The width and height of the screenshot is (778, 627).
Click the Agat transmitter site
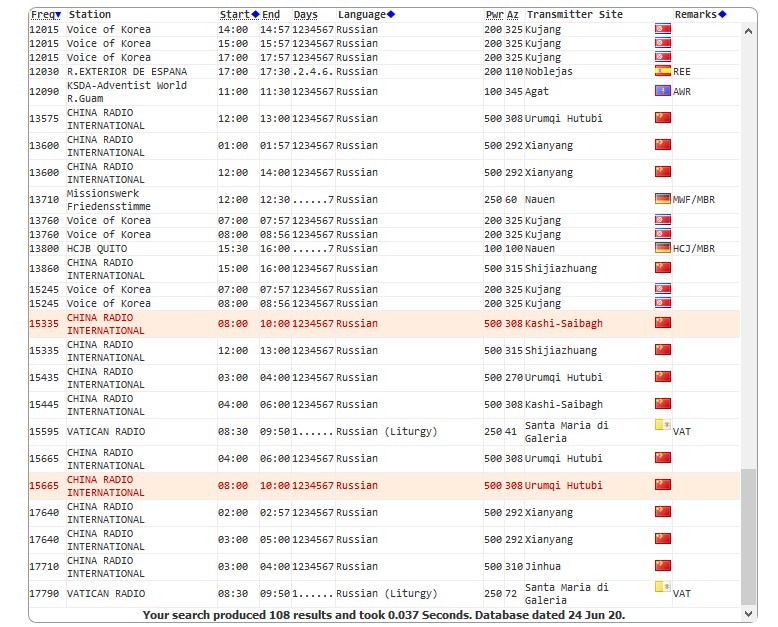[537, 92]
